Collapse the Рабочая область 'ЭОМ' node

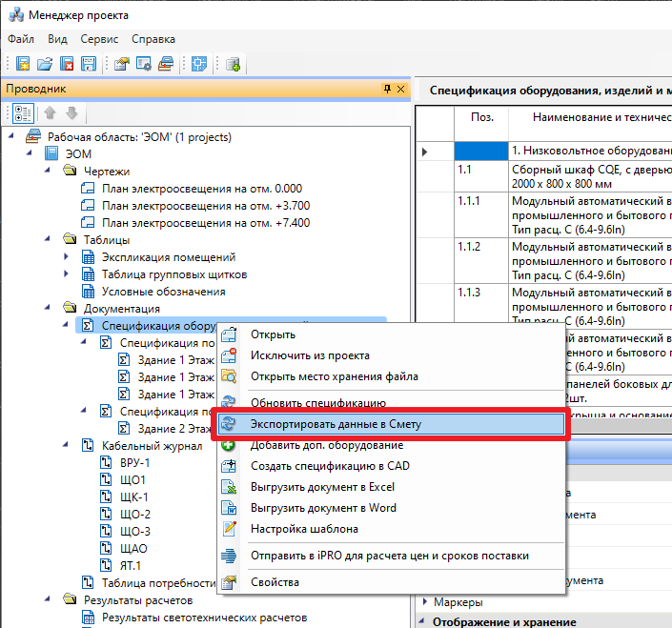(11, 136)
